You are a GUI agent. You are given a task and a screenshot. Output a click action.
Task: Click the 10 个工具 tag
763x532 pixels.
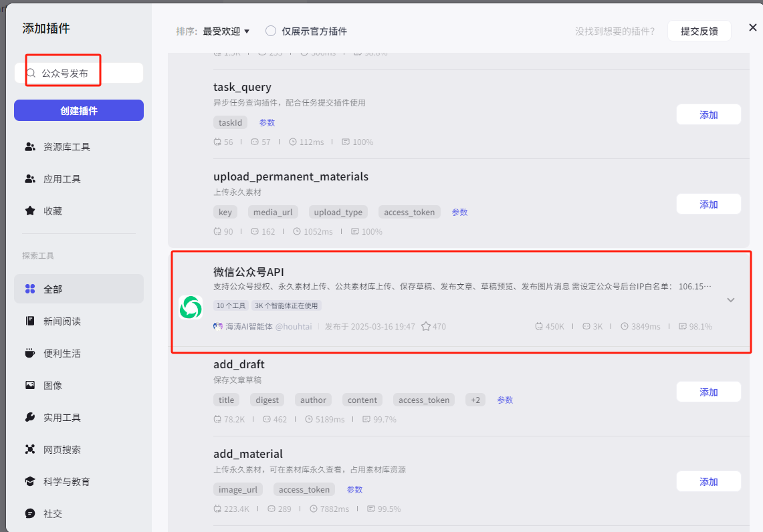[231, 305]
